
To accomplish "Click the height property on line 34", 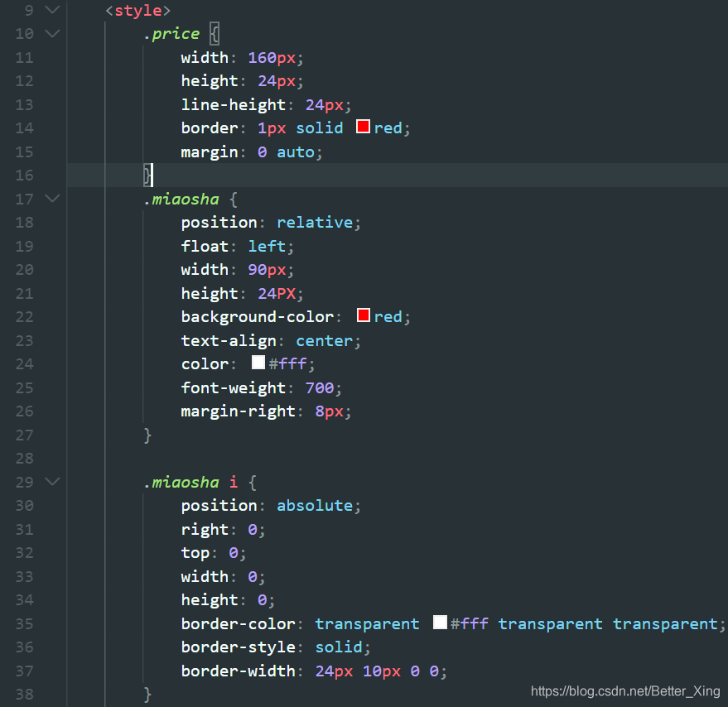I will [210, 601].
